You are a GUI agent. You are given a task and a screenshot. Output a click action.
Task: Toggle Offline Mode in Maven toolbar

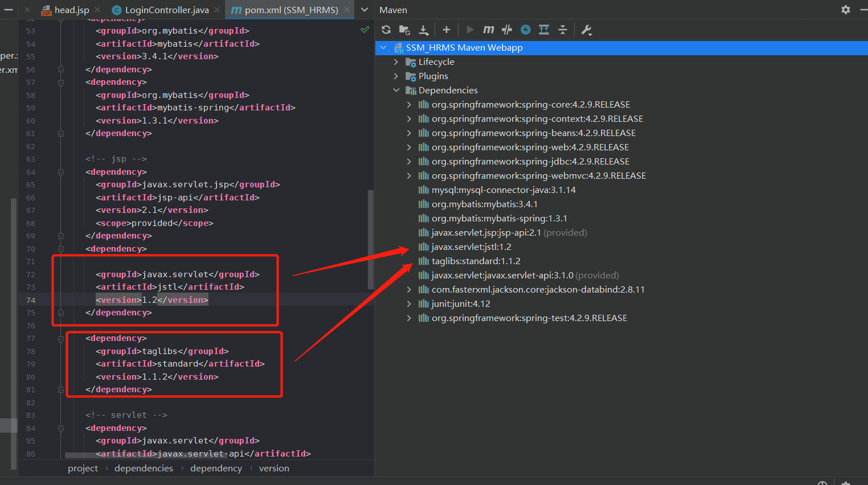point(525,29)
